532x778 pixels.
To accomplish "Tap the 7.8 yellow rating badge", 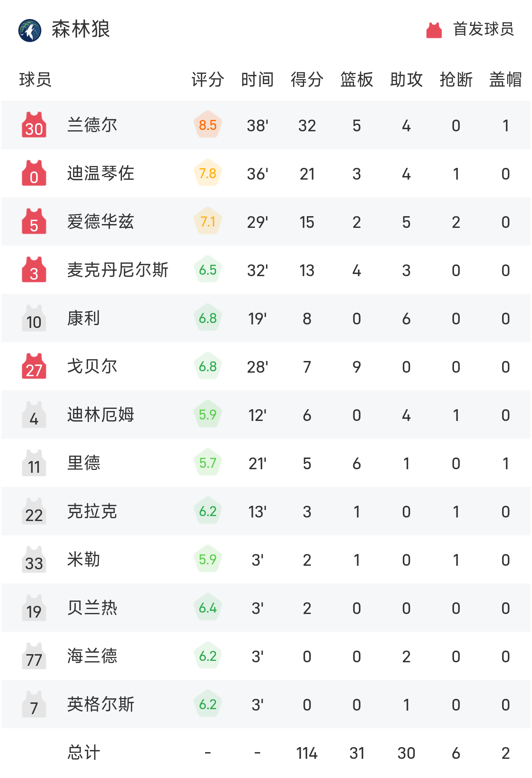I will tap(208, 173).
